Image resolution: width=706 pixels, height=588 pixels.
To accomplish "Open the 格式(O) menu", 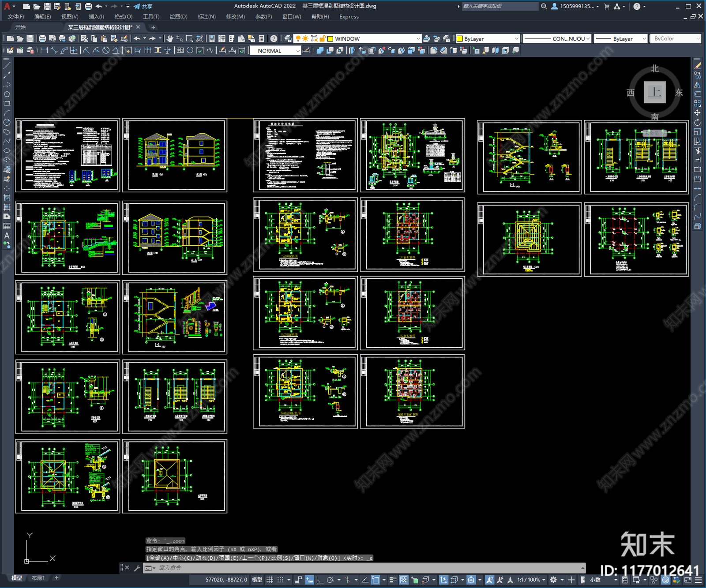I will point(124,17).
